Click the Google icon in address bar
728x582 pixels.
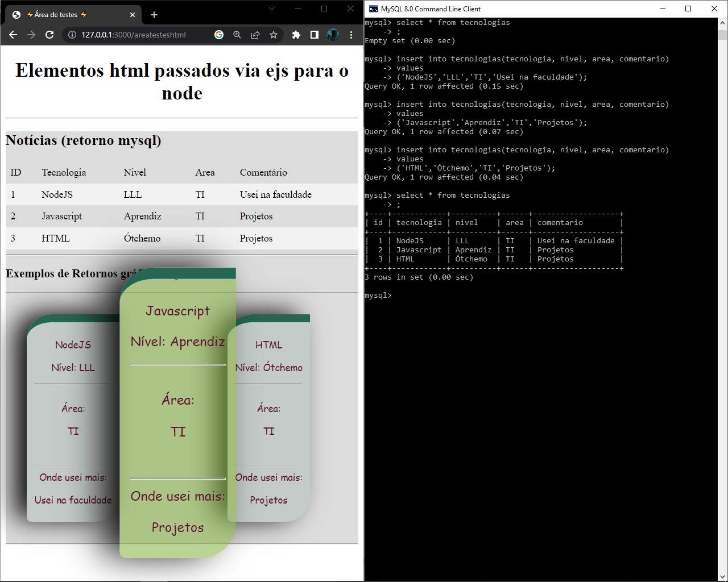[x=219, y=35]
